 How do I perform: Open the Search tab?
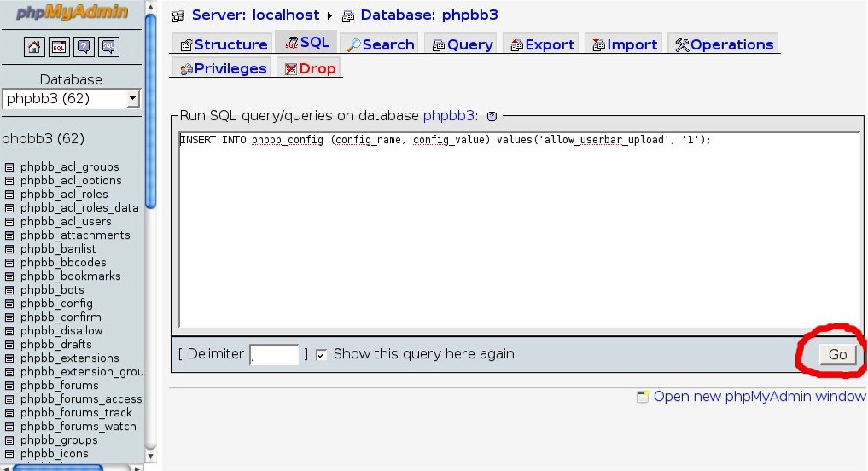pos(381,44)
